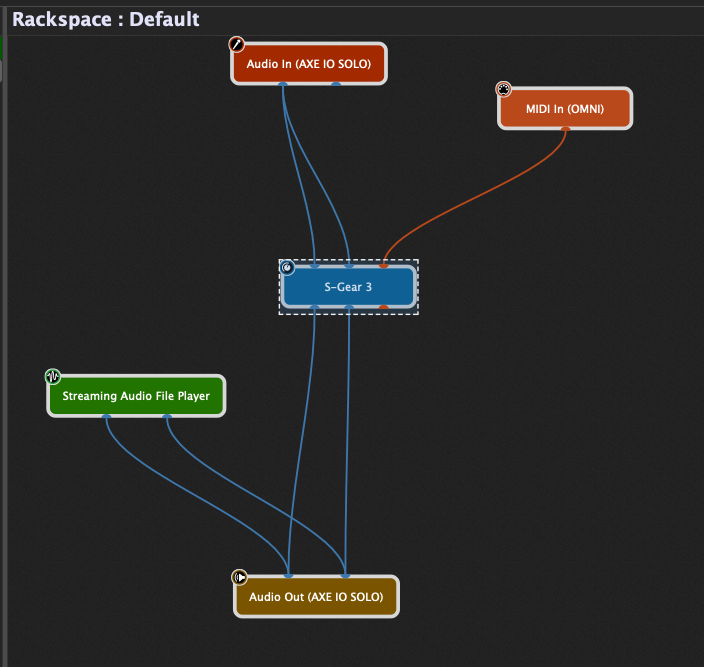
Task: Click the MIDI In block's corner icon
Action: click(504, 90)
